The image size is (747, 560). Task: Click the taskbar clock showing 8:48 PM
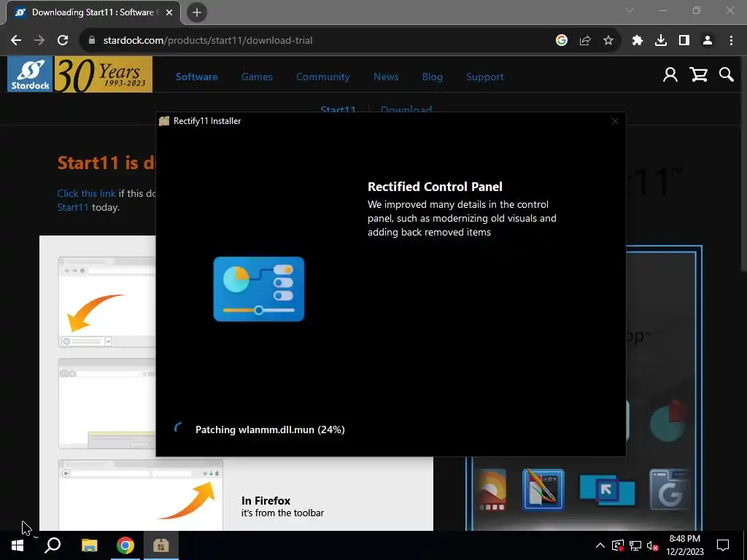(x=684, y=545)
